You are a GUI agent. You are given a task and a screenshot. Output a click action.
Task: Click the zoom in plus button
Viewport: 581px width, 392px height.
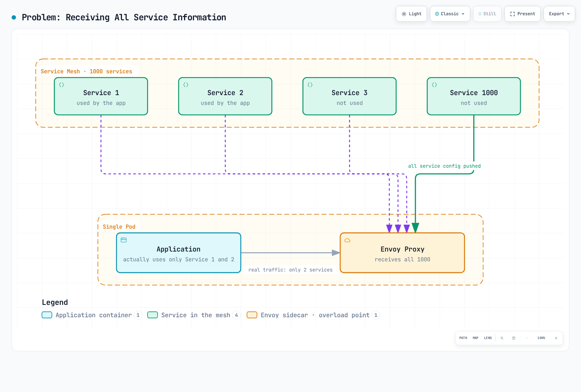pos(556,338)
